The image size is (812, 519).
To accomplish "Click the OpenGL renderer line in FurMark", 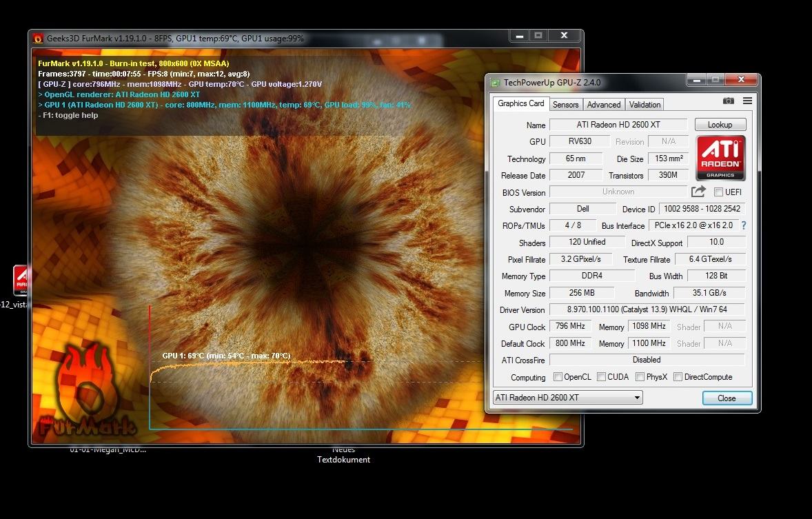I will point(119,94).
